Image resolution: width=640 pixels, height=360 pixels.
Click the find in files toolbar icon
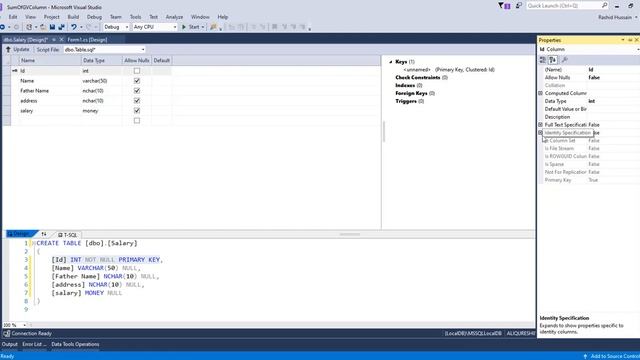pos(213,27)
